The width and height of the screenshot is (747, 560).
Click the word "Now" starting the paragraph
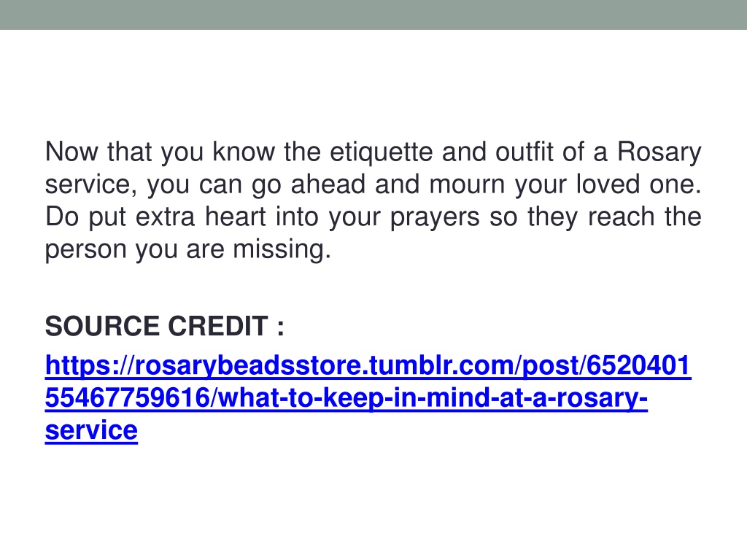coord(71,152)
